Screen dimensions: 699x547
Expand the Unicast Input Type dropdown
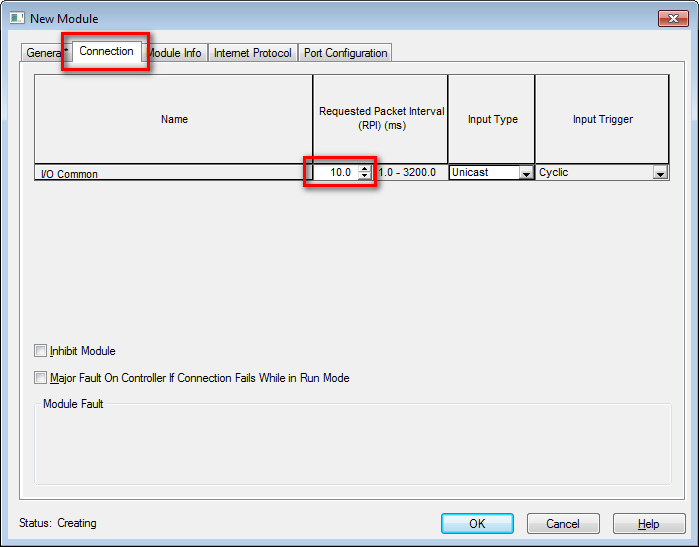click(526, 173)
